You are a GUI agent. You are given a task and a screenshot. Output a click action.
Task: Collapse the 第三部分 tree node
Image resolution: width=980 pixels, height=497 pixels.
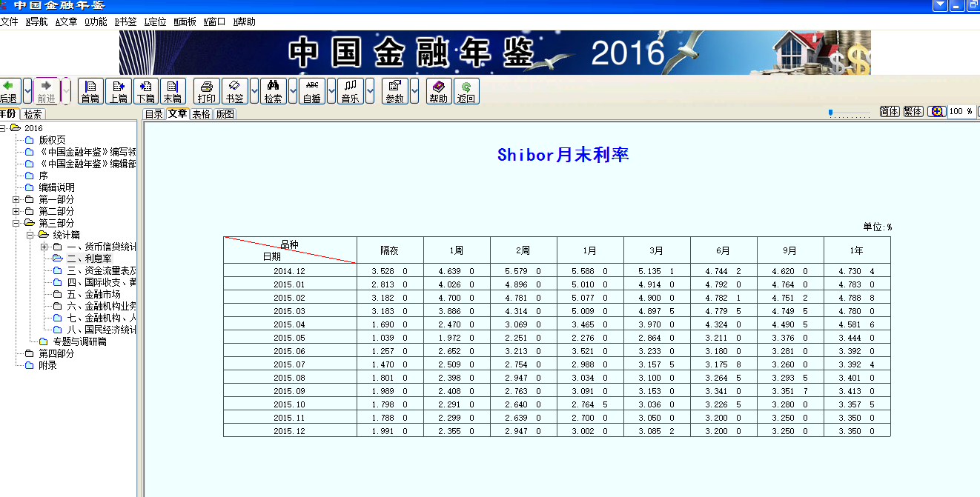[x=16, y=223]
